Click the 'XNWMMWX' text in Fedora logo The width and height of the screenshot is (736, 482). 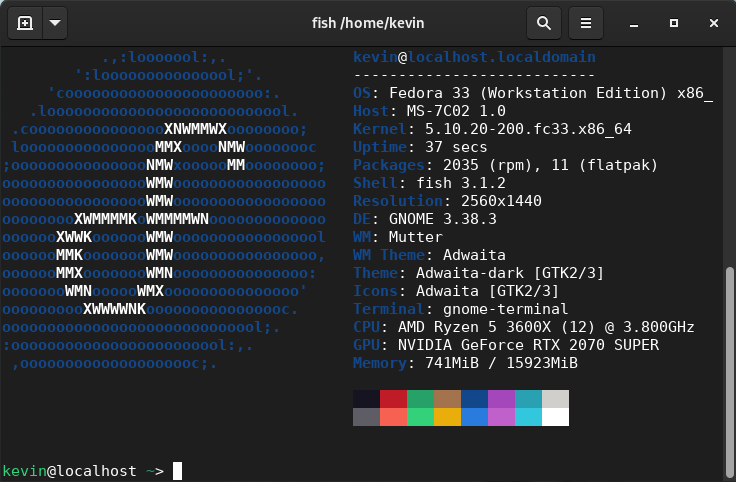(x=195, y=129)
